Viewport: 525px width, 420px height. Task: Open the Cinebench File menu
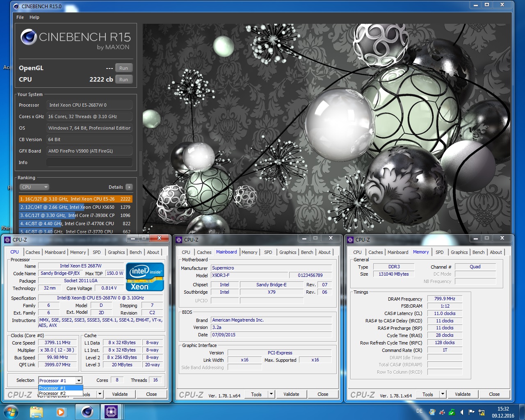pyautogui.click(x=20, y=17)
